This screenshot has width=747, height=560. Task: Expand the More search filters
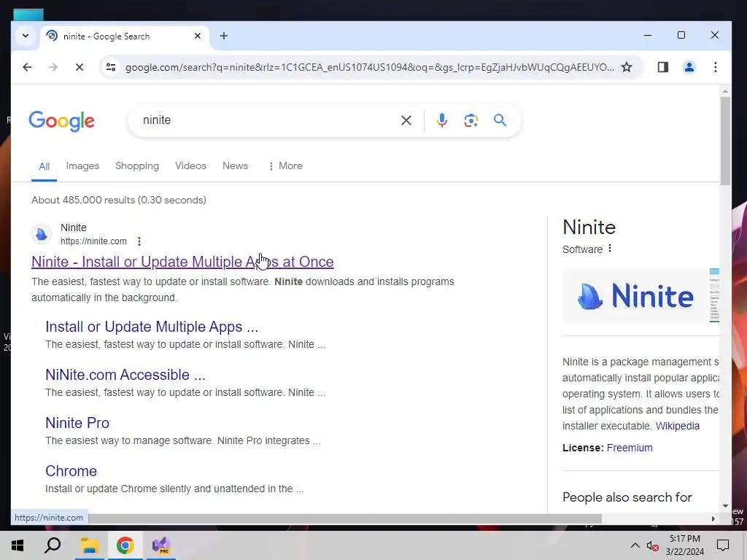pos(285,166)
